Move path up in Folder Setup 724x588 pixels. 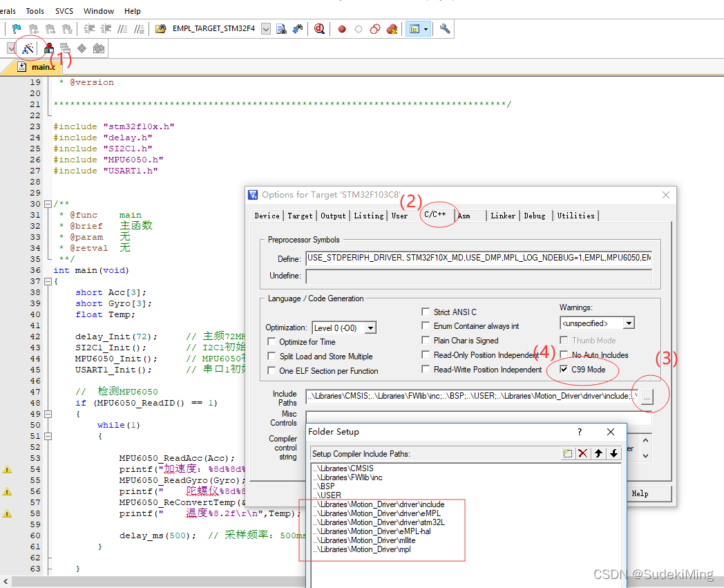tap(598, 453)
